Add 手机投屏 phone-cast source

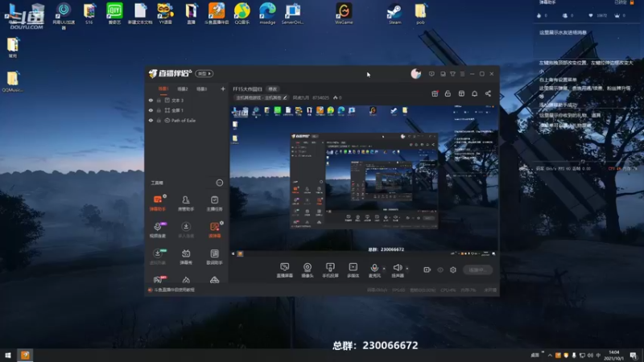[x=330, y=270]
